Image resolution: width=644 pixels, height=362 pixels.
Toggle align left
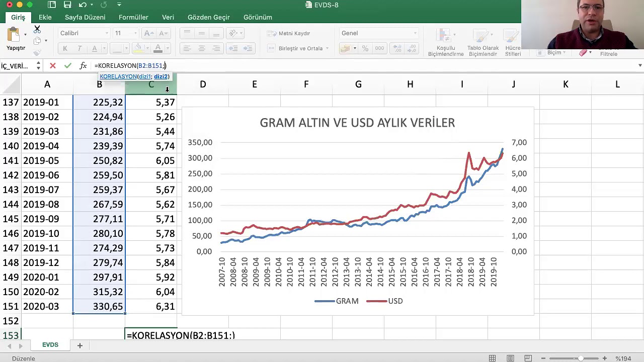pos(187,48)
